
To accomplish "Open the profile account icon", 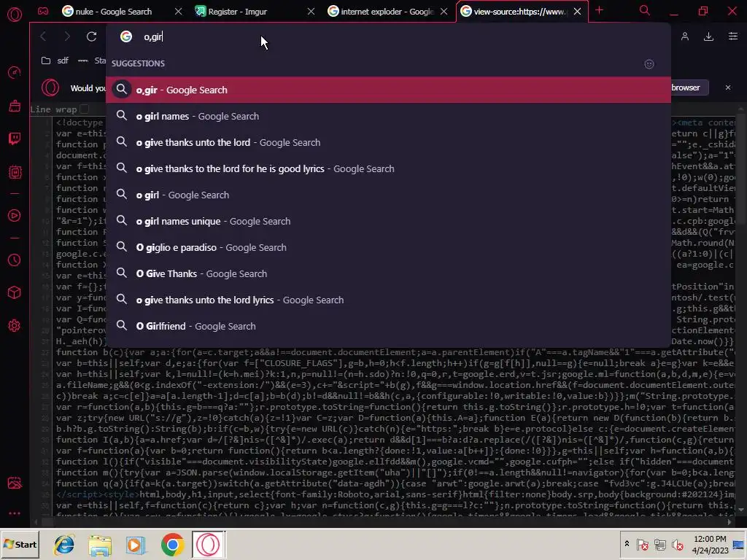I will click(684, 36).
